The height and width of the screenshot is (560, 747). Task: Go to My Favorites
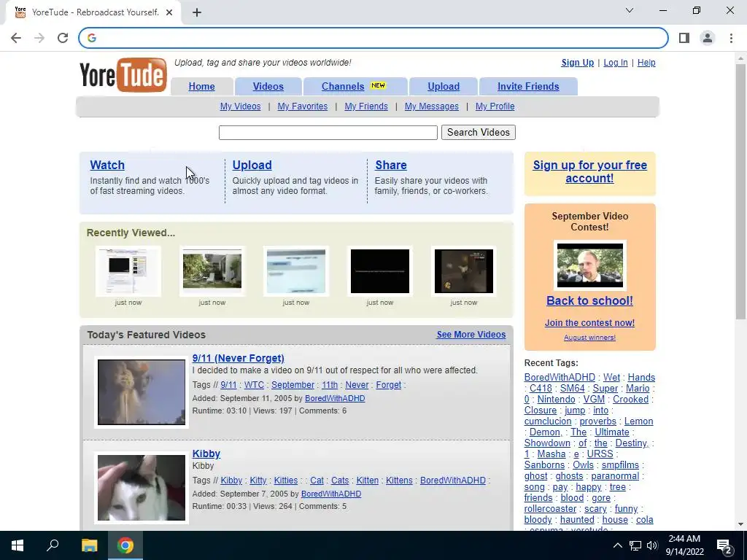click(x=303, y=106)
